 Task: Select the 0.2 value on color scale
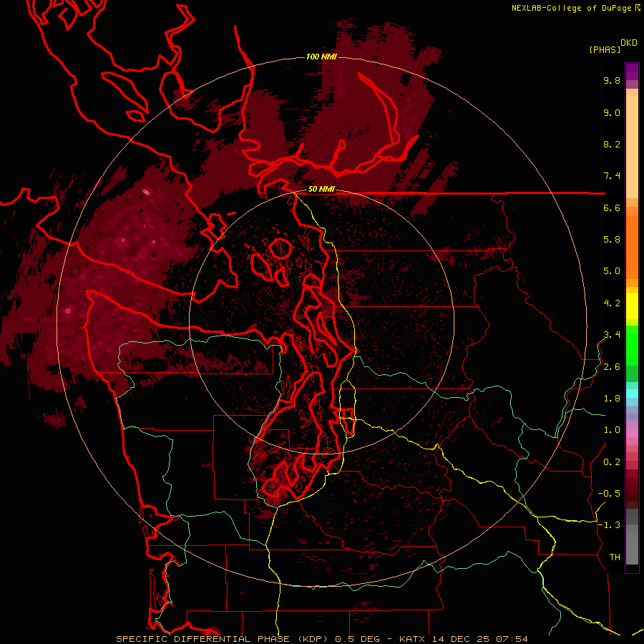pos(612,462)
